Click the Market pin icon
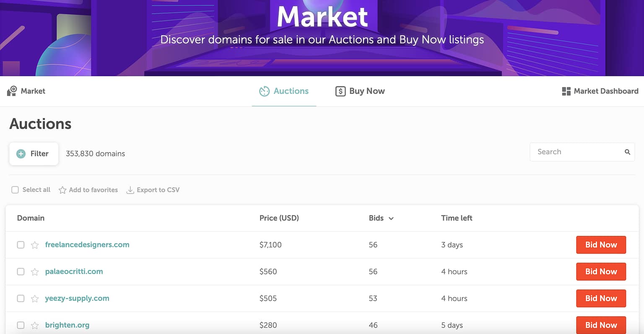 12,91
